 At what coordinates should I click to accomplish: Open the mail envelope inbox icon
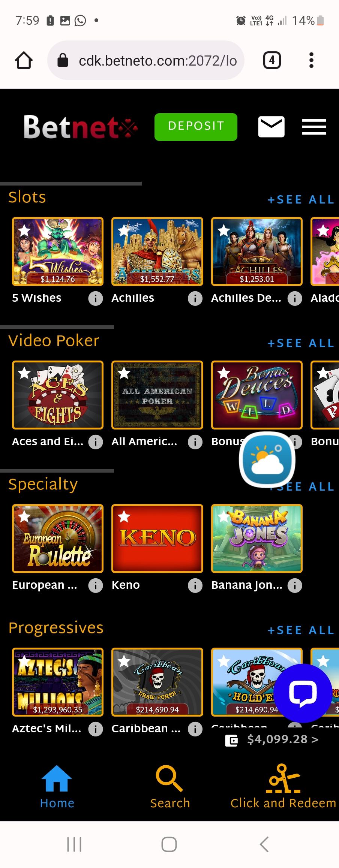click(271, 127)
